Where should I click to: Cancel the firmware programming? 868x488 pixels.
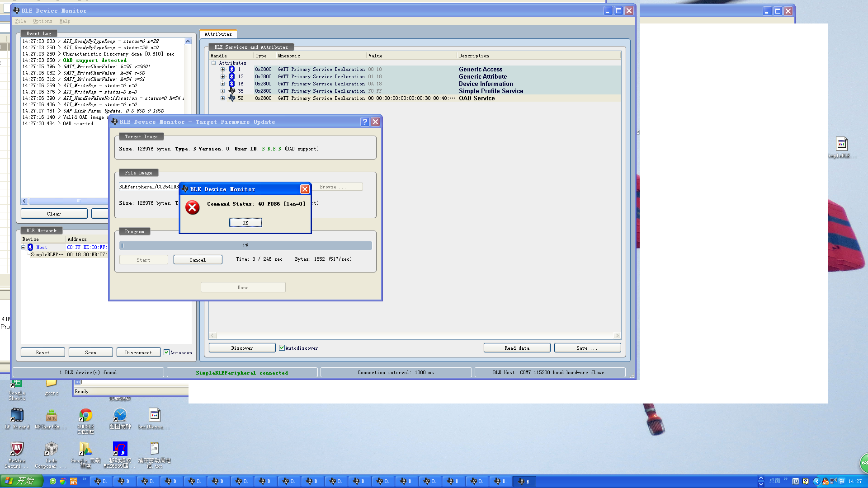(198, 260)
